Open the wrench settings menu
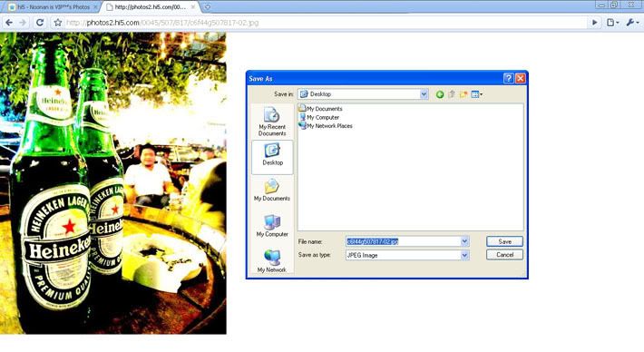644x352 pixels. point(632,23)
